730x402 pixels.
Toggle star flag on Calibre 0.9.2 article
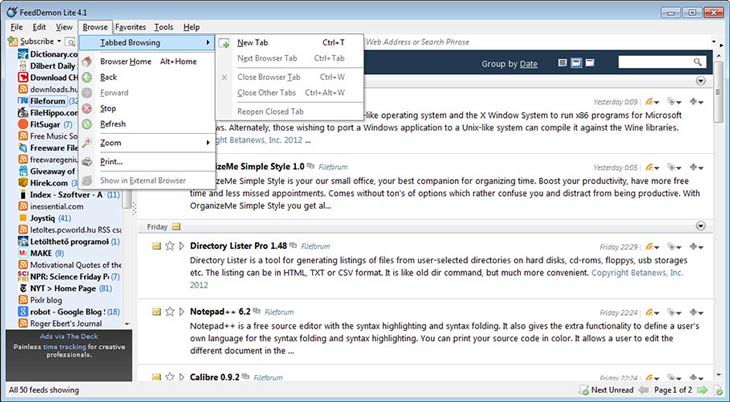click(170, 378)
